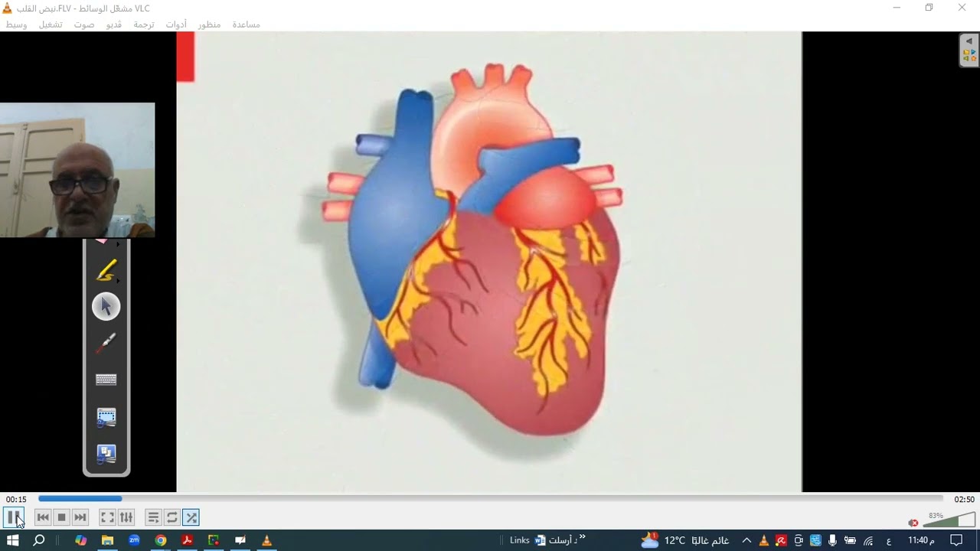The width and height of the screenshot is (980, 551).
Task: Click the VLC tray icon
Action: tap(763, 540)
